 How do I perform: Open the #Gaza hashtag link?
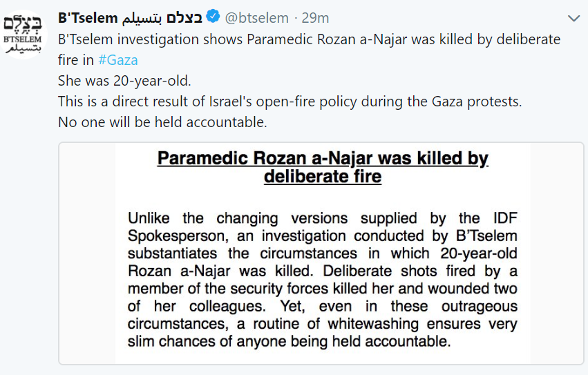(x=117, y=60)
